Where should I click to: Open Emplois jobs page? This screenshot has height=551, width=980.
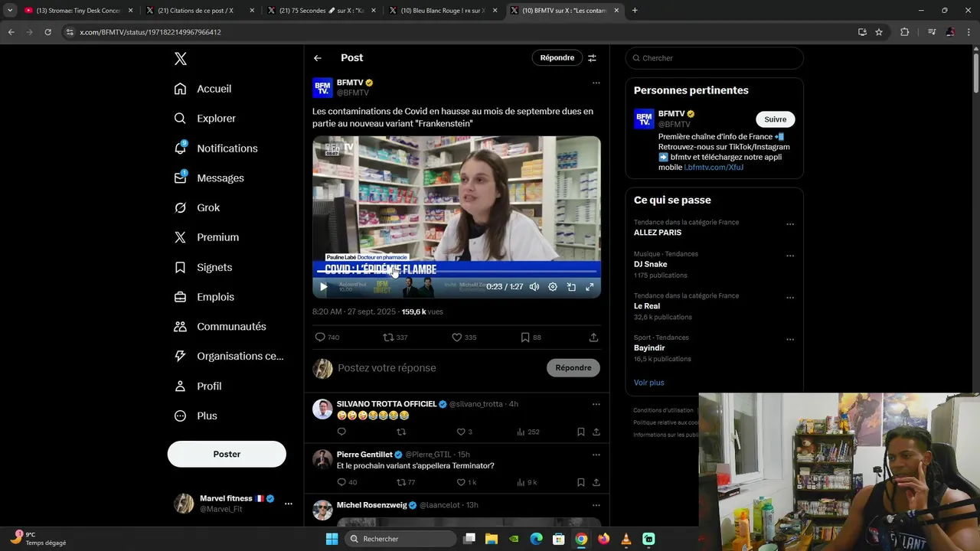click(204, 297)
